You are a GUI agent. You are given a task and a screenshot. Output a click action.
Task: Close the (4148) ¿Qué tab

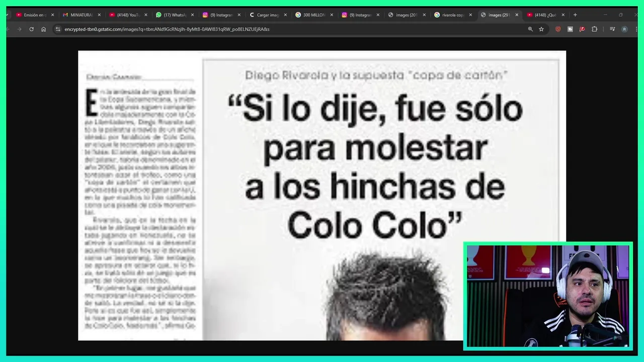click(x=563, y=15)
